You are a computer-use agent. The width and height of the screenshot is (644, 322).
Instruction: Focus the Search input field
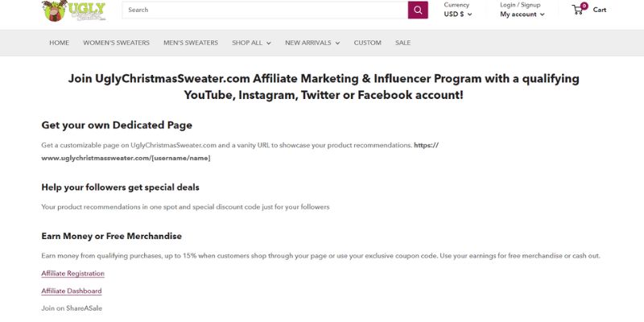(x=265, y=10)
